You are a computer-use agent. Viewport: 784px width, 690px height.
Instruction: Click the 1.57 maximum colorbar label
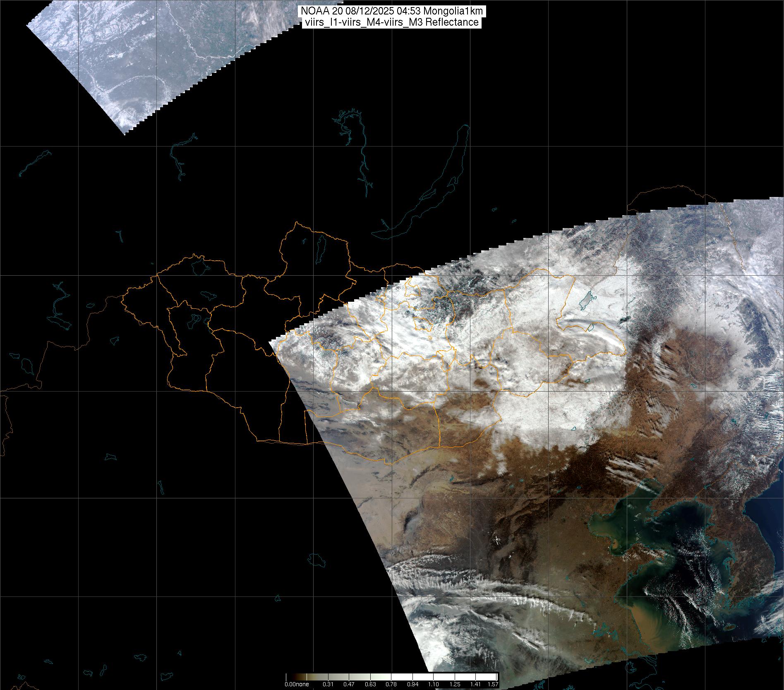tap(492, 684)
